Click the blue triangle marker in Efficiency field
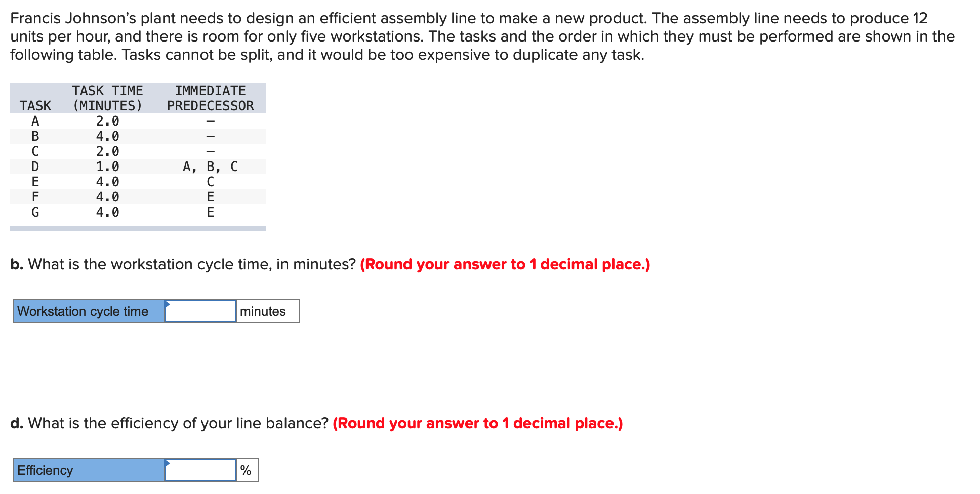980x494 pixels. [x=167, y=463]
